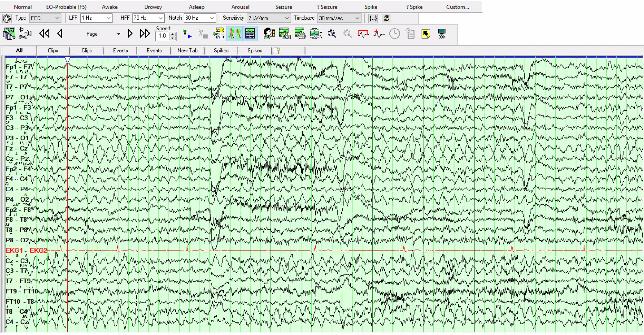Expand the Timebase 30 mm/sec dropdown
Viewport: 644px width, 335px height.
coord(357,18)
